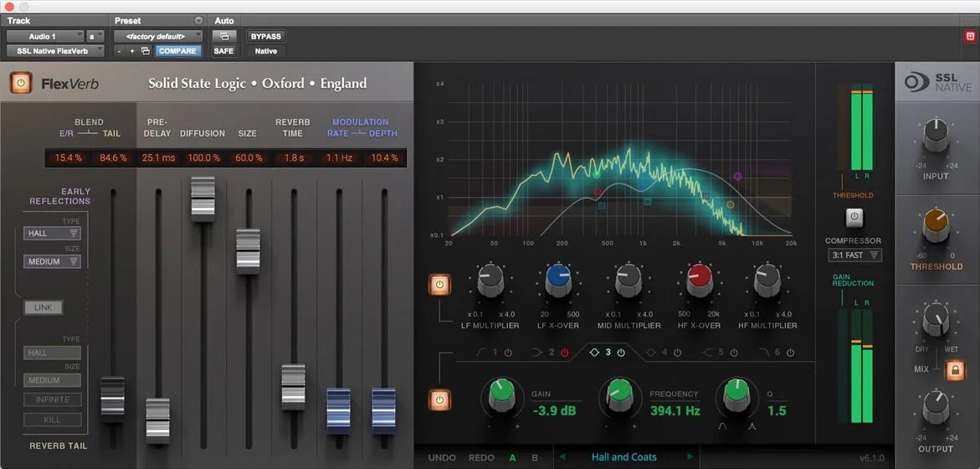Open the compressor 3:1 FAST dropdown
The height and width of the screenshot is (469, 980).
(x=854, y=255)
